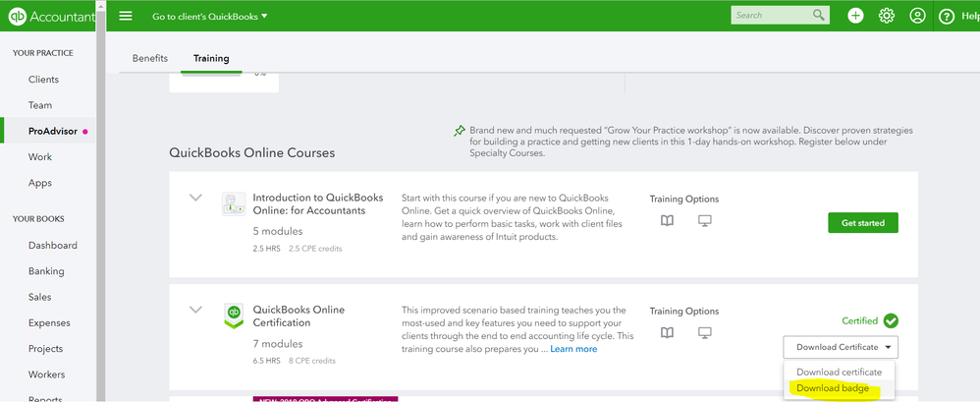Open Go to client's QuickBooks dropdown

[210, 17]
